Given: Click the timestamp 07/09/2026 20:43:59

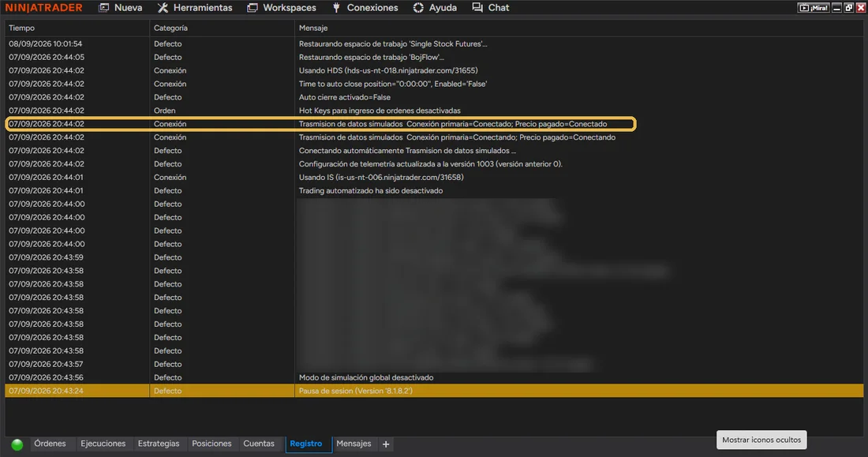Looking at the screenshot, I should (x=46, y=257).
